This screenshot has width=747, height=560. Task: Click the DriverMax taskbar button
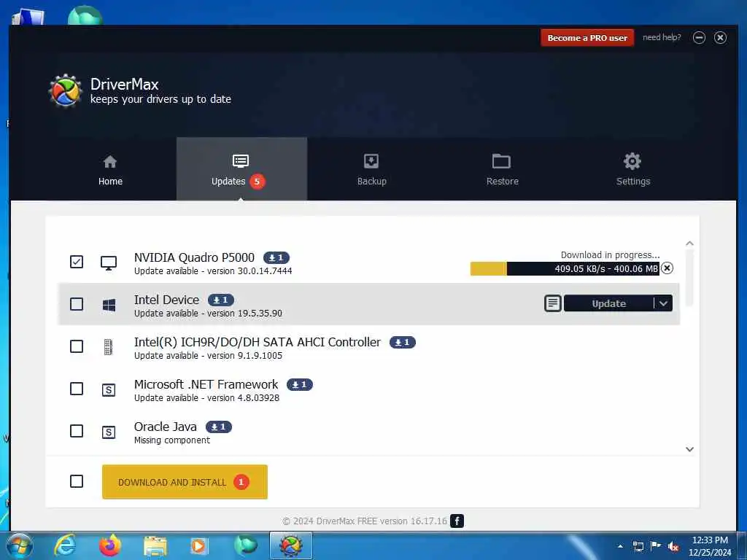291,545
